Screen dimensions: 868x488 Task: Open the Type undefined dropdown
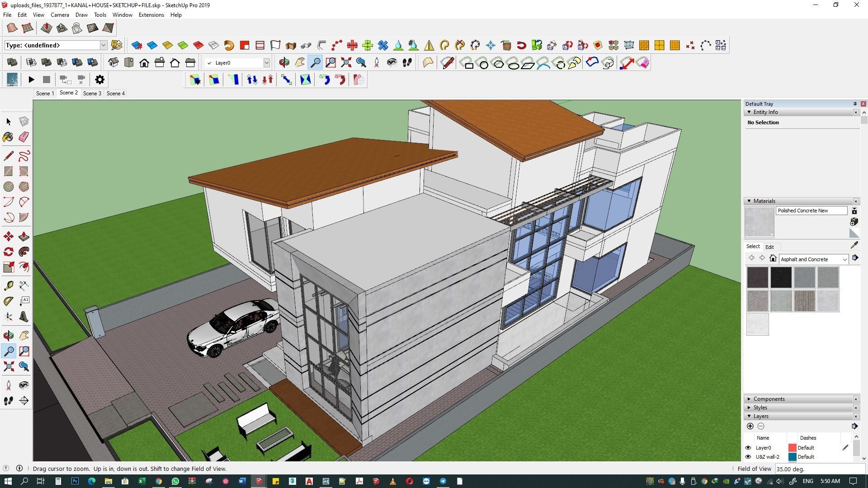tap(103, 45)
